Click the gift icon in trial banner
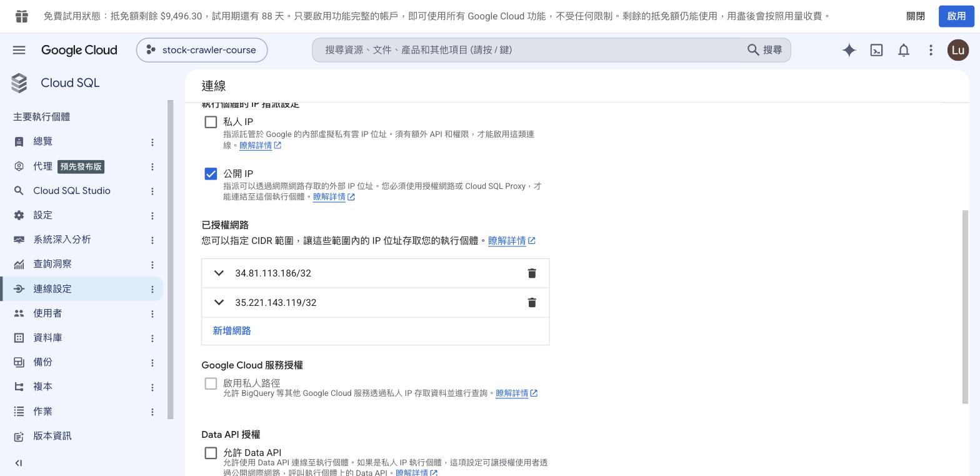980x476 pixels. (22, 16)
